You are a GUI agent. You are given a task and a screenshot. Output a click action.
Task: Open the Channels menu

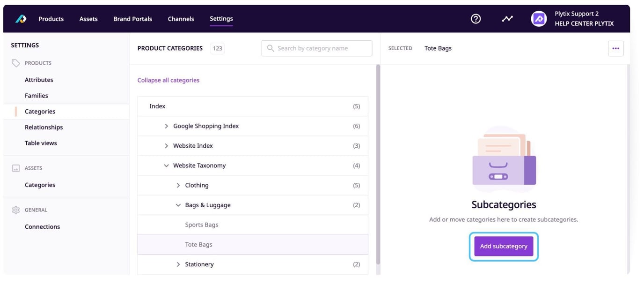[x=181, y=19]
